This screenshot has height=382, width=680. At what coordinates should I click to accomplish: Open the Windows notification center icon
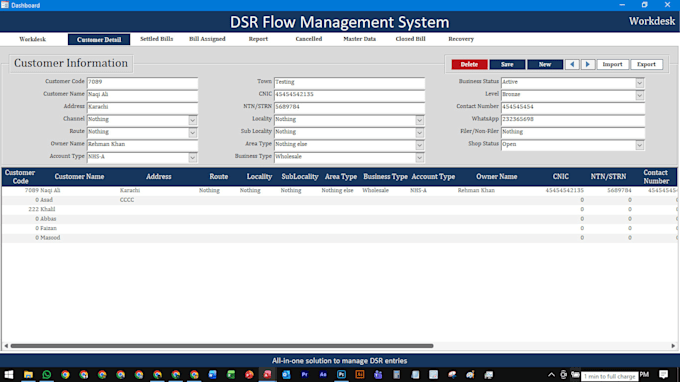pos(663,375)
